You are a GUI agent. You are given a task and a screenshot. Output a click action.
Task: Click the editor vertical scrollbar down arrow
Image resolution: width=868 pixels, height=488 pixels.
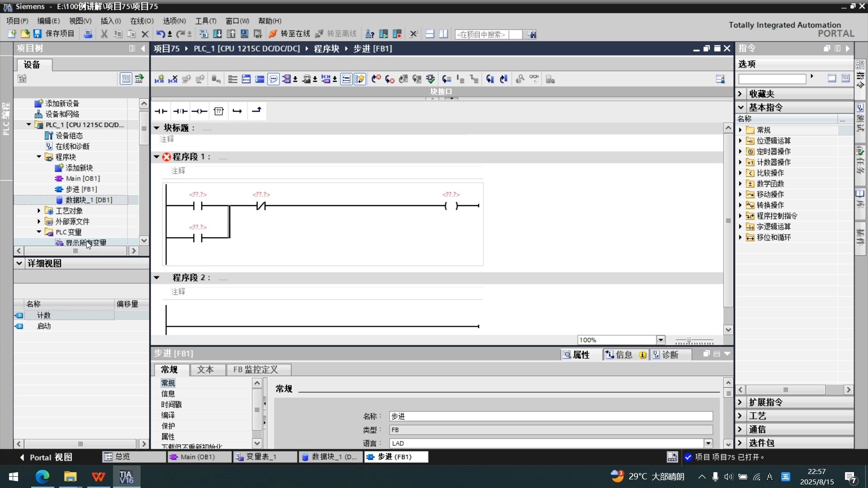coord(728,330)
